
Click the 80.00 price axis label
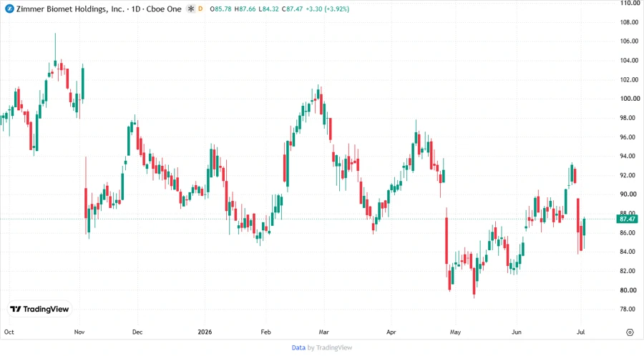pos(630,290)
